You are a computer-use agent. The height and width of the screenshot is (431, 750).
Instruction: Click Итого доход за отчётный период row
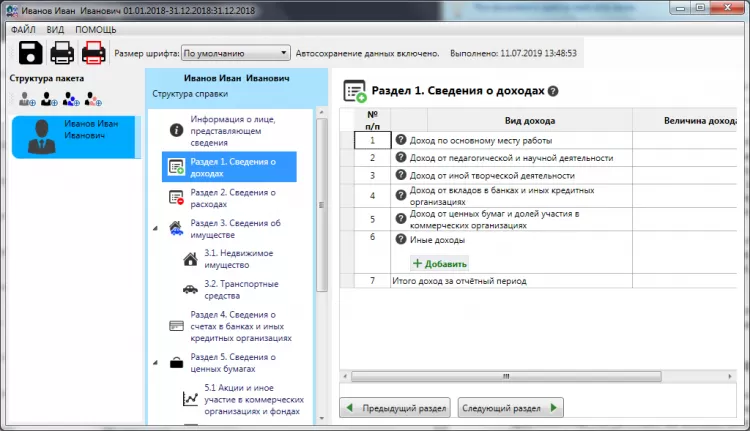(538, 281)
